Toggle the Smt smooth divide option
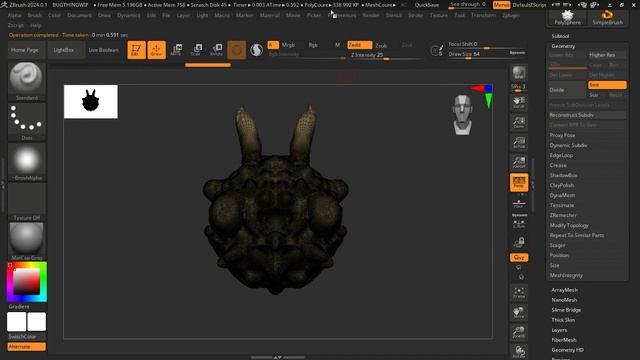Screen dimensions: 640x360 click(x=607, y=85)
